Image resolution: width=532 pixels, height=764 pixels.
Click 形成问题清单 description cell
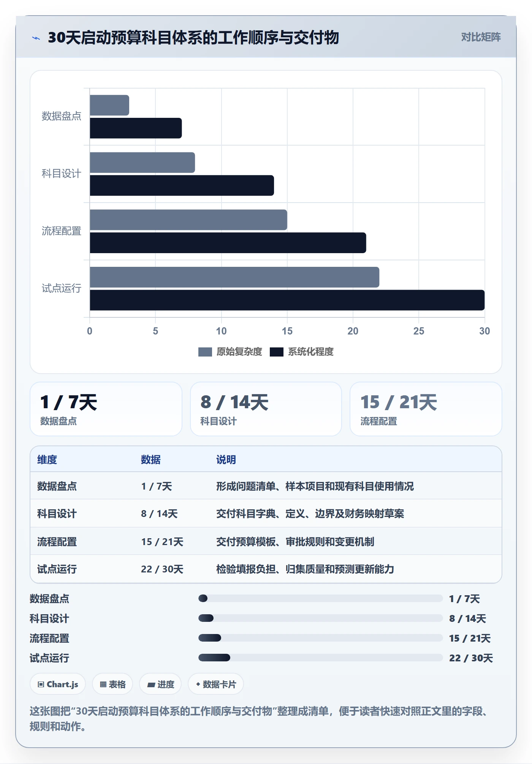[x=315, y=486]
